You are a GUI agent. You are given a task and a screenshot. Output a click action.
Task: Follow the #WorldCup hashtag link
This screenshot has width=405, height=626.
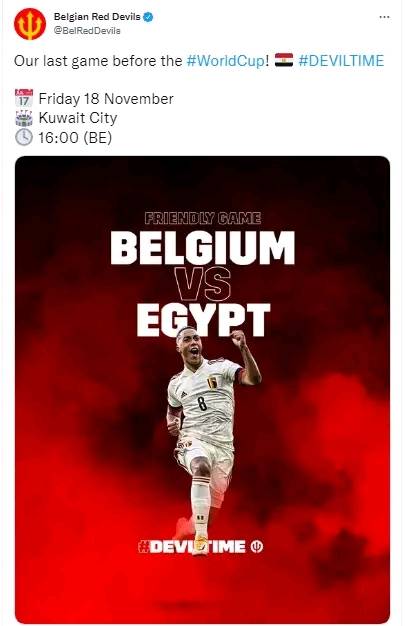[225, 61]
